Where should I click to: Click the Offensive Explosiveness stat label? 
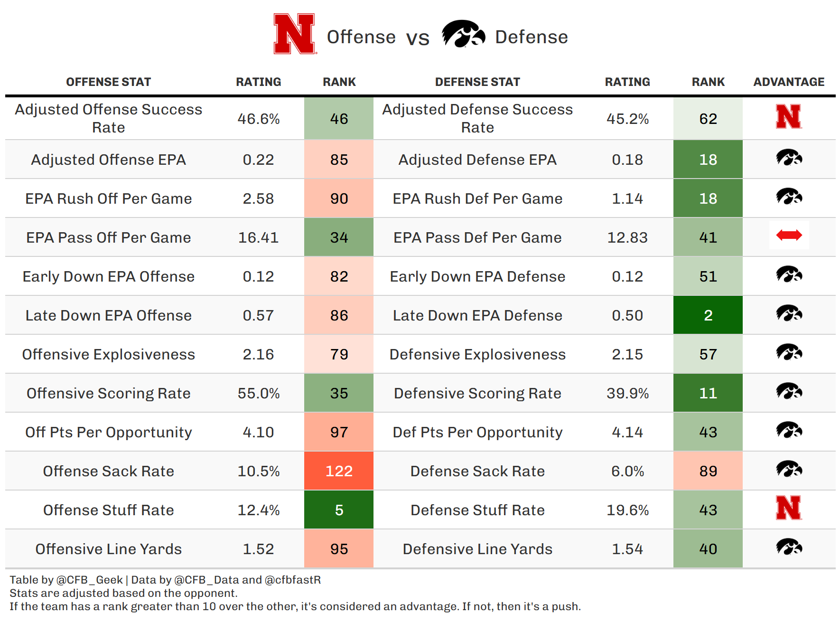(x=108, y=354)
